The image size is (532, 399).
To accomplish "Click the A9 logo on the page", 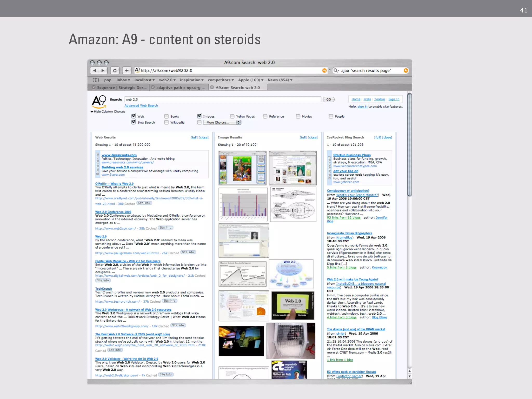I will [99, 102].
